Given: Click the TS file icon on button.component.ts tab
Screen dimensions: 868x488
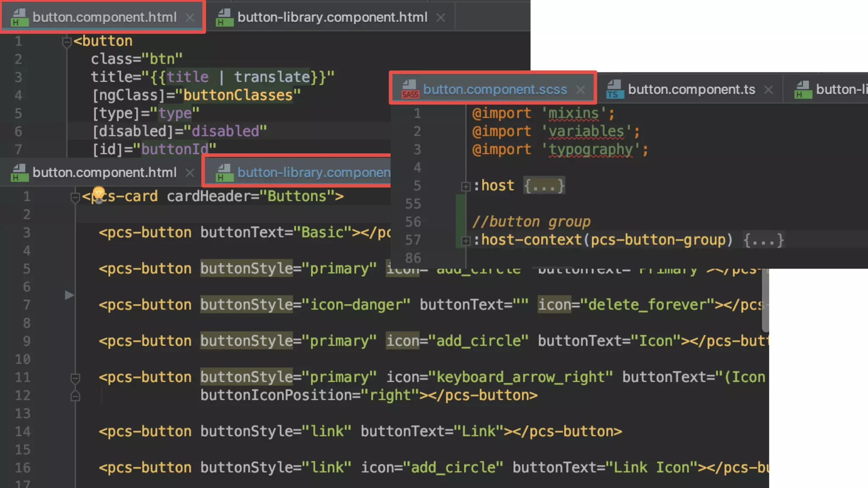Looking at the screenshot, I should [x=614, y=89].
